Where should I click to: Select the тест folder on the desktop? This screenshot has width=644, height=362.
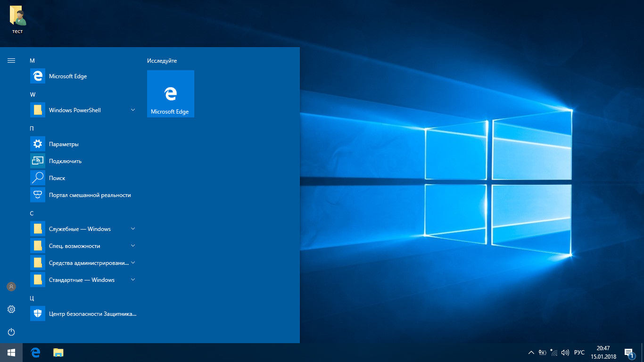pos(17,20)
